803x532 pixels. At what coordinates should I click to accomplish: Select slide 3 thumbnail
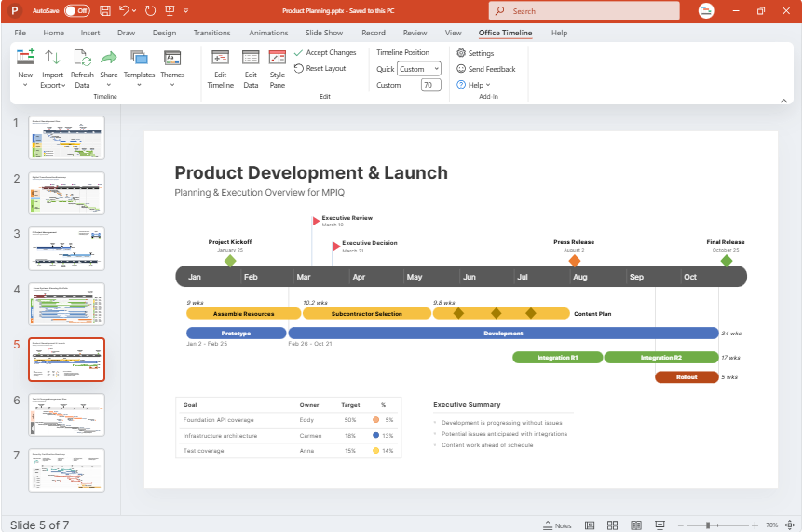pyautogui.click(x=67, y=249)
